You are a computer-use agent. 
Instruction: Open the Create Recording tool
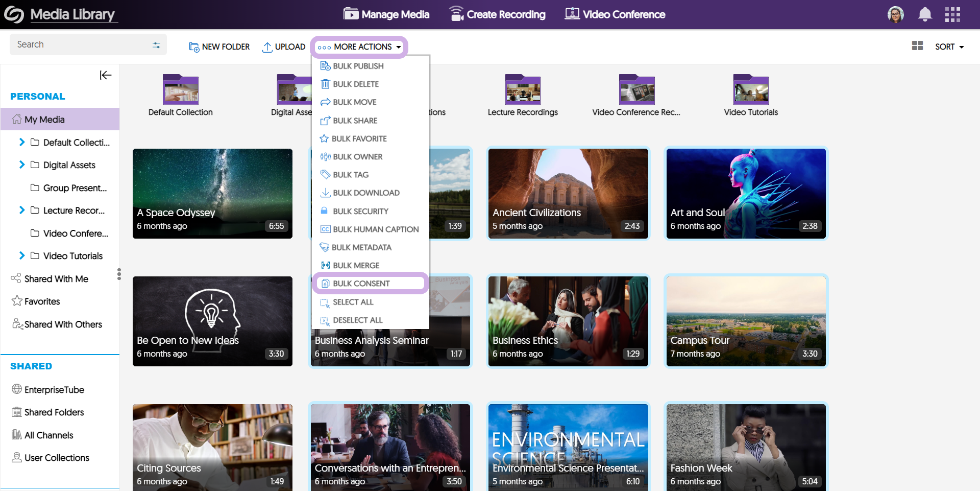[x=497, y=14]
